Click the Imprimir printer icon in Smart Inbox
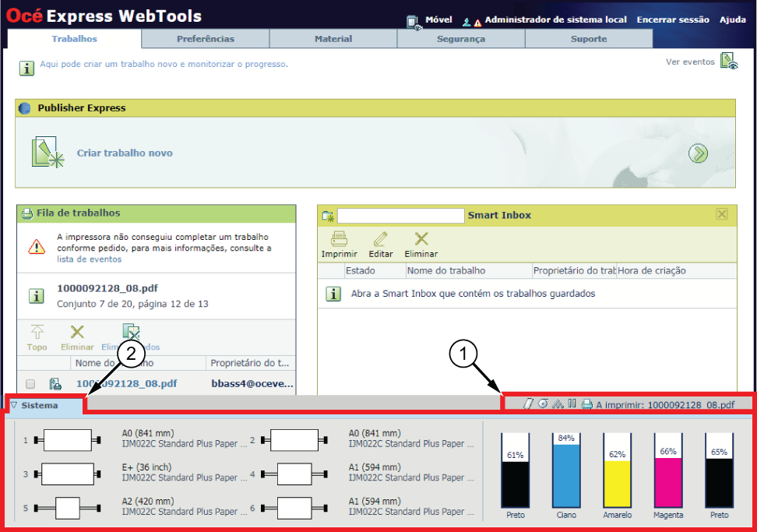This screenshot has width=757, height=532. [339, 239]
